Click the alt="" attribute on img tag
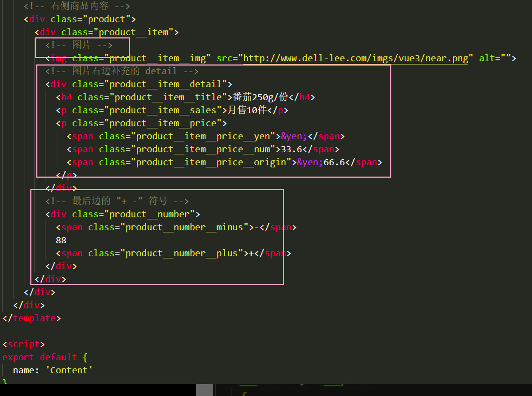 [495, 58]
